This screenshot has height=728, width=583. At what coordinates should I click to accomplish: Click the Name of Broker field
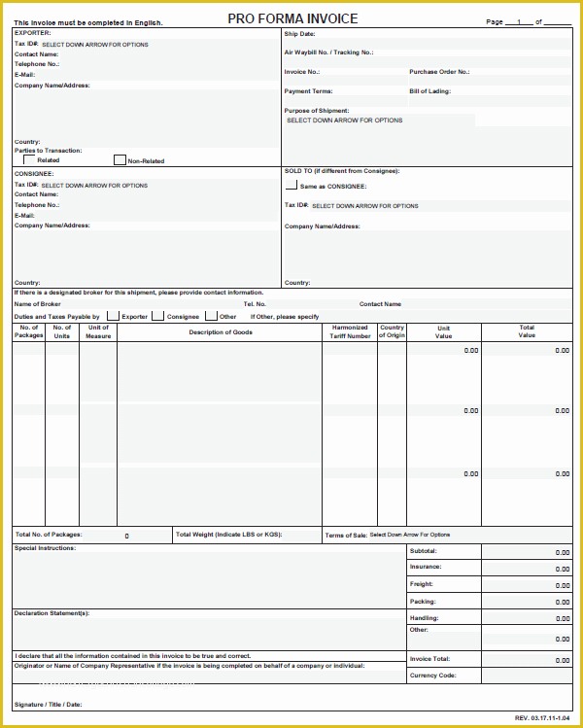tap(152, 304)
